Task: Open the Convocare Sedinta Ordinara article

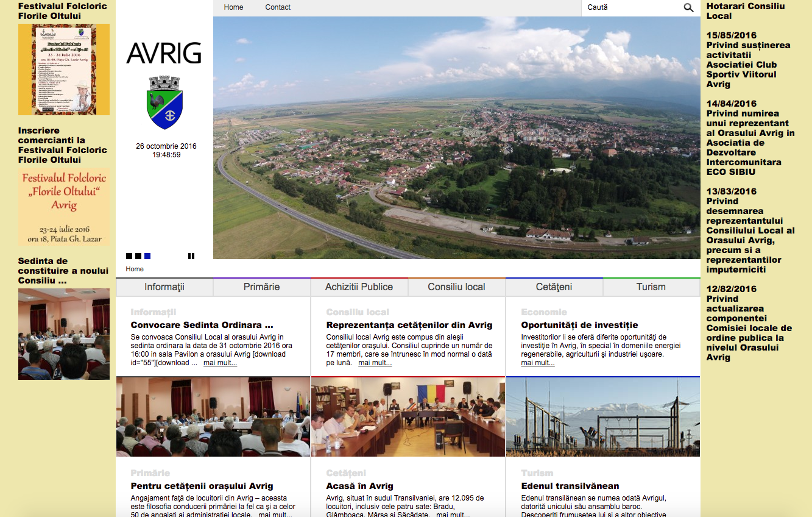Action: pyautogui.click(x=202, y=325)
